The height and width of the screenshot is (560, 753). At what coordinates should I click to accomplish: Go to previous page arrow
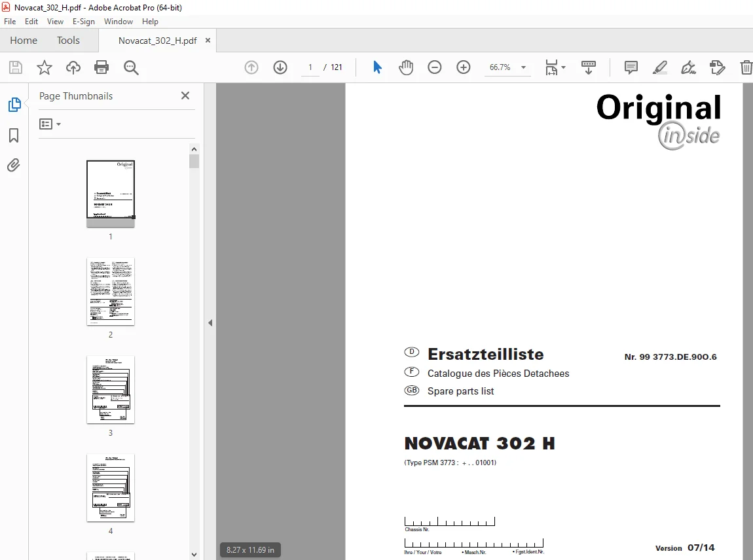click(x=251, y=67)
